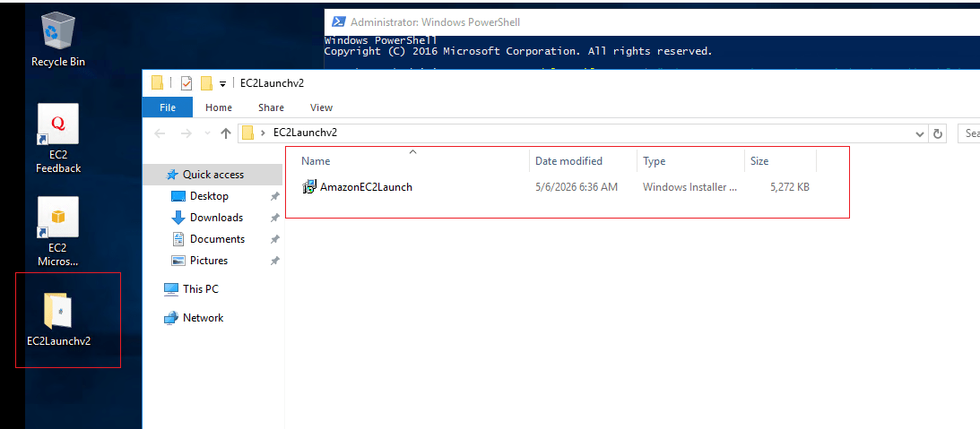Open Downloads in navigation pane
This screenshot has height=429, width=980.
[216, 218]
